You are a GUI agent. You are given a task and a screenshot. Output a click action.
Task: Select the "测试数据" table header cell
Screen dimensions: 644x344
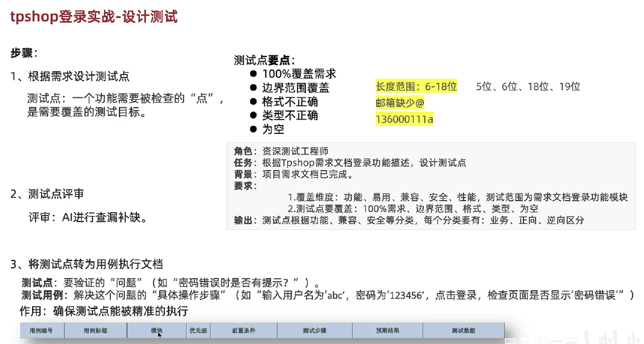click(463, 330)
